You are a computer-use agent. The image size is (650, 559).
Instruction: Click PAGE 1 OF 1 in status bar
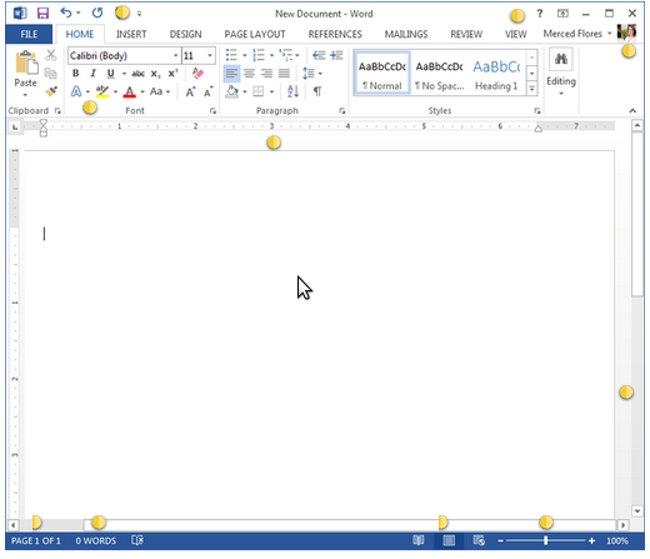pyautogui.click(x=36, y=540)
